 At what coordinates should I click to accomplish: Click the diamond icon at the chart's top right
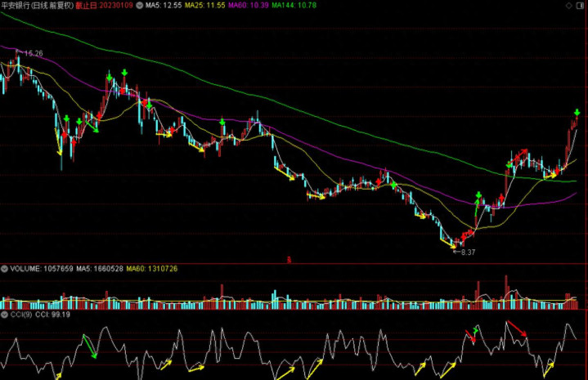tap(569, 5)
